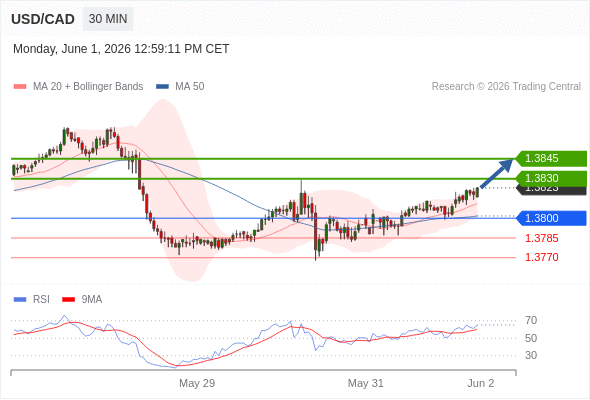The image size is (590, 400).
Task: Click the 30 MIN timeframe badge
Action: tap(108, 19)
